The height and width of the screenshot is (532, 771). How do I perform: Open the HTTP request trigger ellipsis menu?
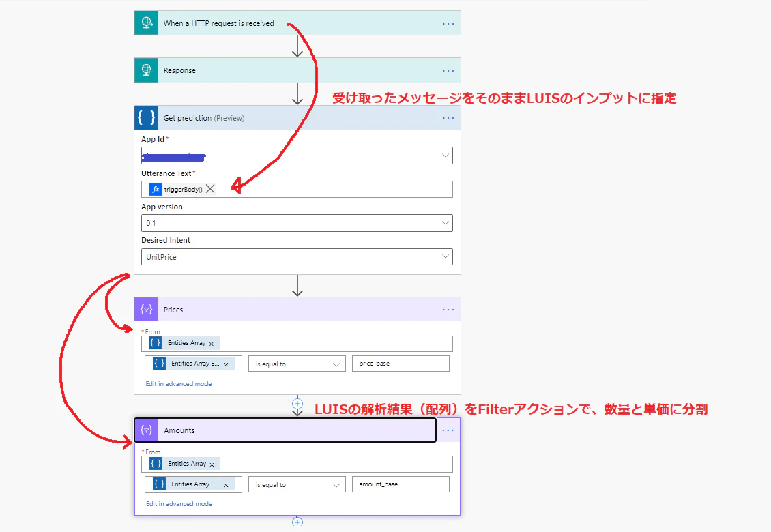coord(448,24)
